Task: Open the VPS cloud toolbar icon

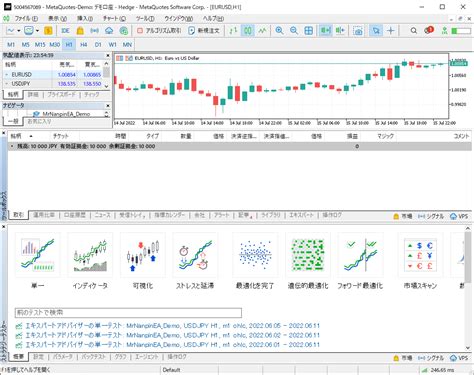Action: click(109, 31)
